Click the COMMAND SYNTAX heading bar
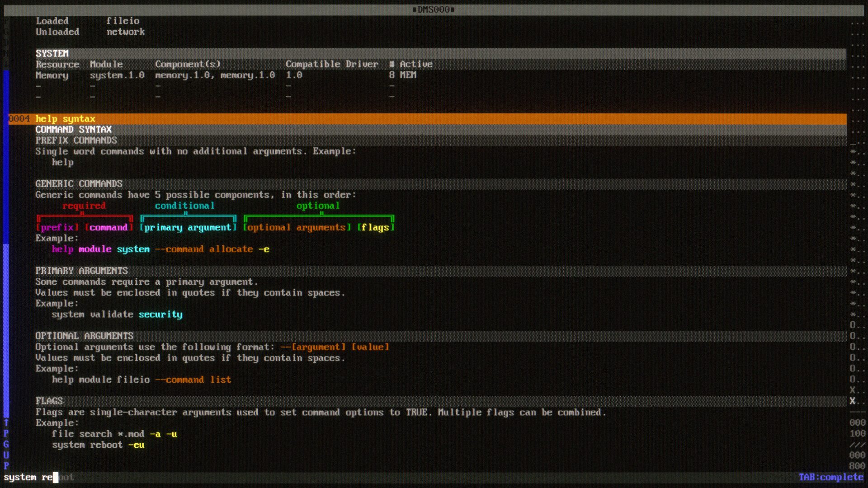 coord(74,130)
